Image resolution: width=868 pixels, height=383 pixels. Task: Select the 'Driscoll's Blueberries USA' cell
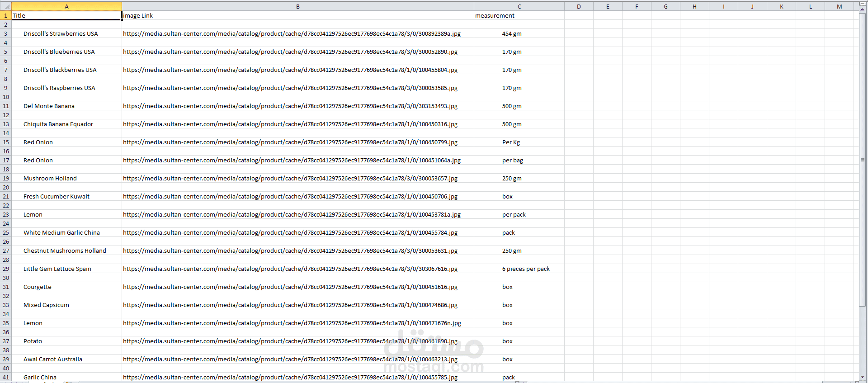pyautogui.click(x=66, y=52)
